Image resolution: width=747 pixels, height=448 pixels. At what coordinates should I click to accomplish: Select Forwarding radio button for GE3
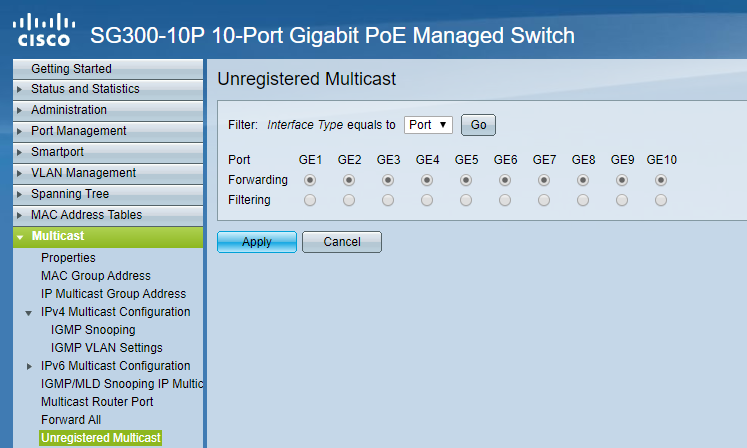(388, 180)
